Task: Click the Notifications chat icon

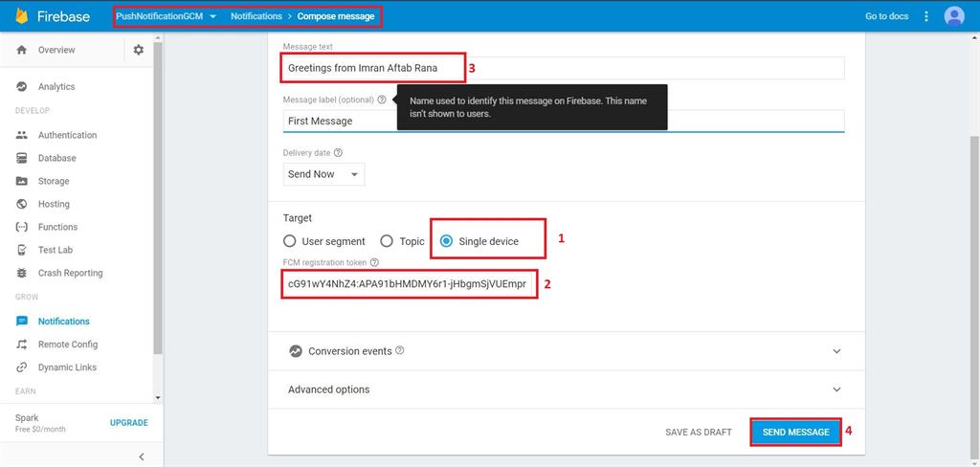Action: click(x=22, y=322)
